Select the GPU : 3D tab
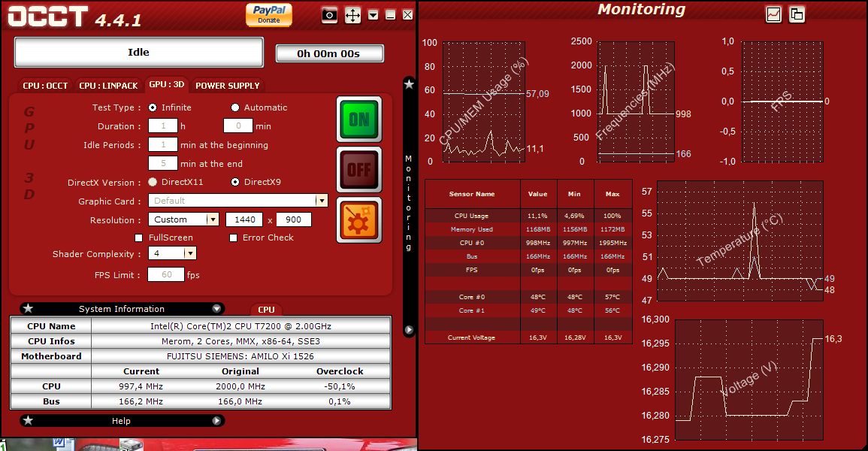This screenshot has width=868, height=451. [x=167, y=85]
